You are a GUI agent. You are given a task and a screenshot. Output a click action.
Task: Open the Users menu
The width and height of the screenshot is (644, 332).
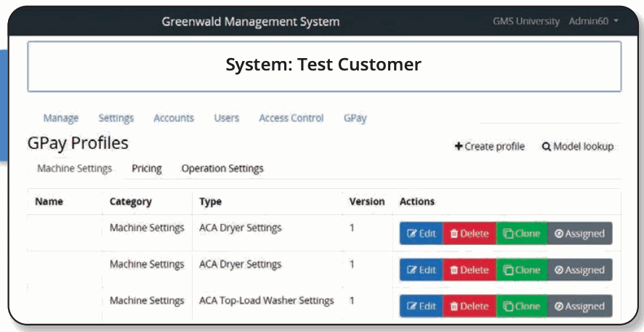pos(226,118)
